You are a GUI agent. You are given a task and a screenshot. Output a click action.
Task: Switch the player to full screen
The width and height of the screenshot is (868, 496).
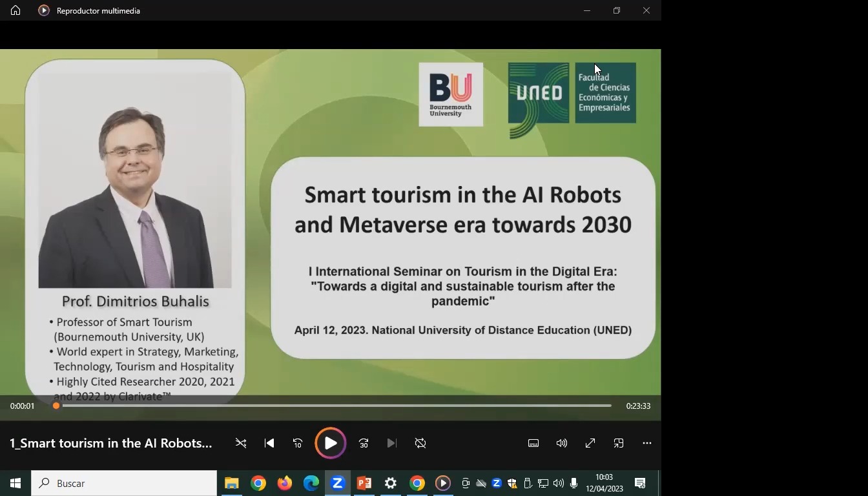(590, 443)
